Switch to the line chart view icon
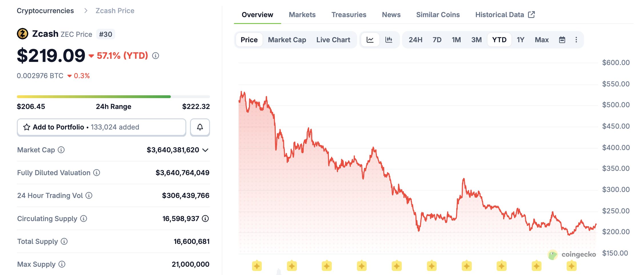This screenshot has height=275, width=644. [x=370, y=40]
